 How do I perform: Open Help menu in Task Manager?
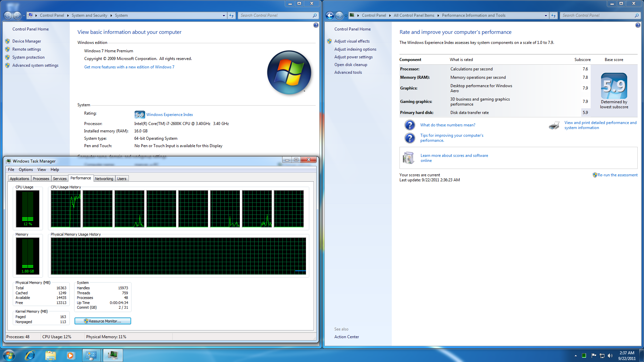(x=55, y=170)
